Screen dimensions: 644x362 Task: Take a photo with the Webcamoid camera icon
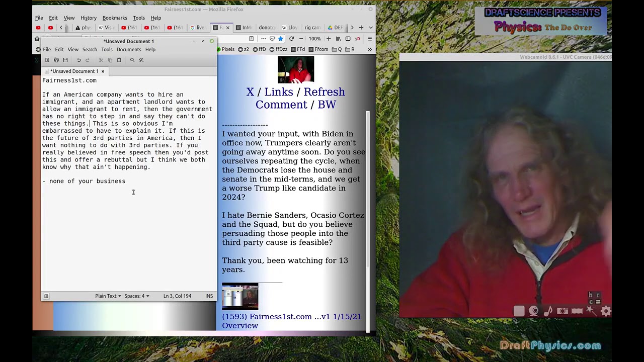[x=562, y=311]
